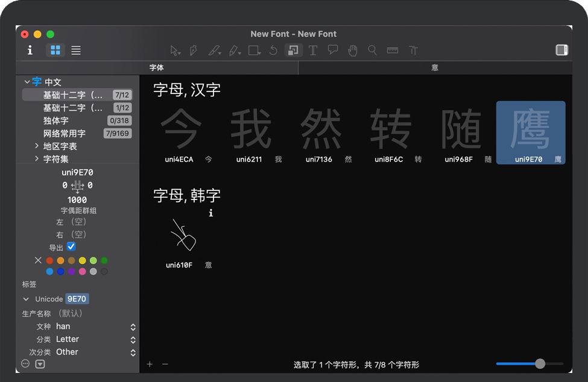Viewport: 588px width, 382px height.
Task: Expand the 地区字表 tree item
Action: [x=37, y=146]
